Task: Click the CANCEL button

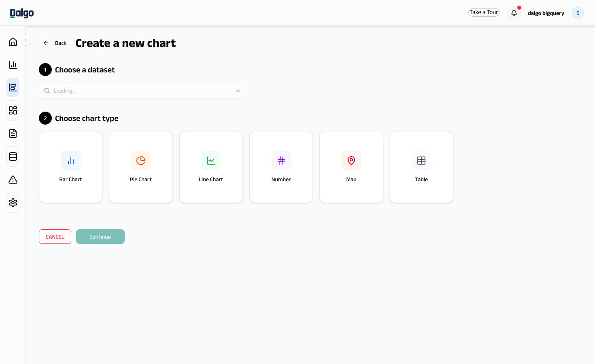Action: (x=55, y=237)
